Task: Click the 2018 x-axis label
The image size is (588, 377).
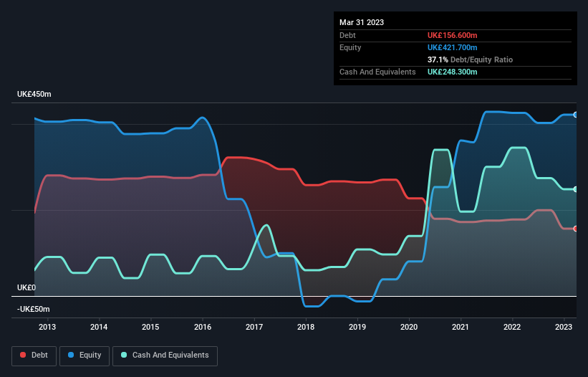Action: (x=306, y=327)
